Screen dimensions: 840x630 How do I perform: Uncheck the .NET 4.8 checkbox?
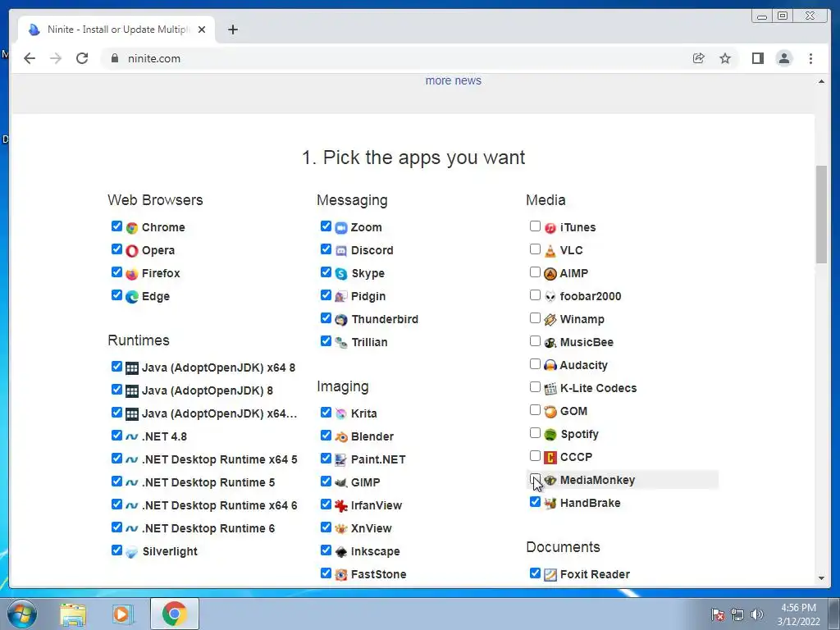click(116, 435)
